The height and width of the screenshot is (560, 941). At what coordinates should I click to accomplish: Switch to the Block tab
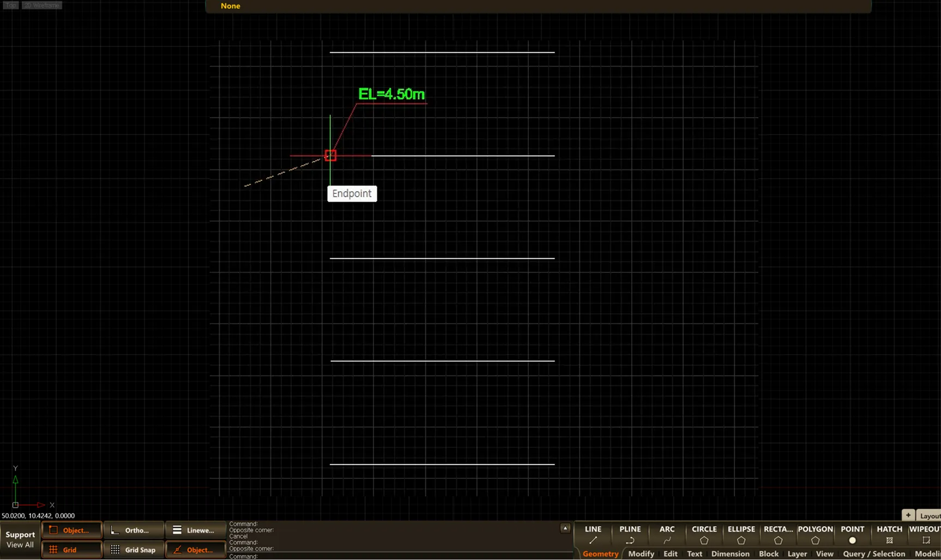coord(769,553)
